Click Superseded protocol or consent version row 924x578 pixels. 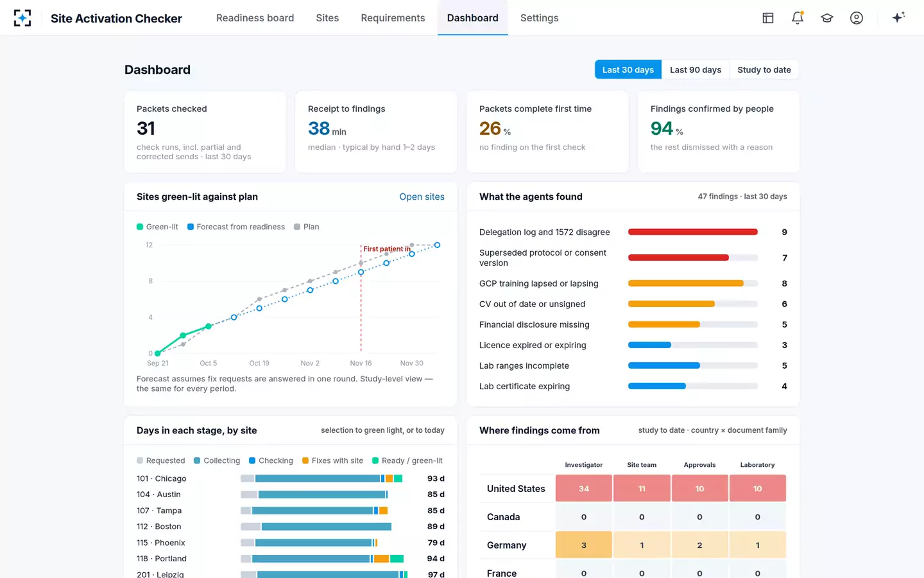click(633, 258)
